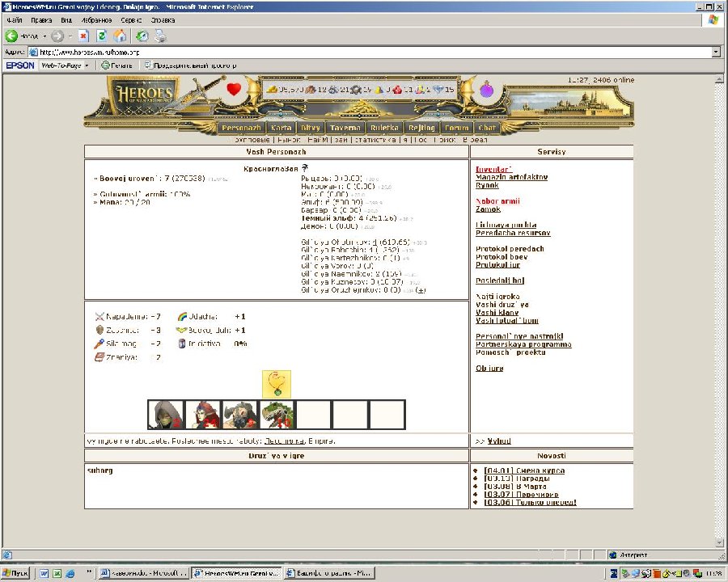
Task: Click the red heart health icon
Action: pos(234,89)
